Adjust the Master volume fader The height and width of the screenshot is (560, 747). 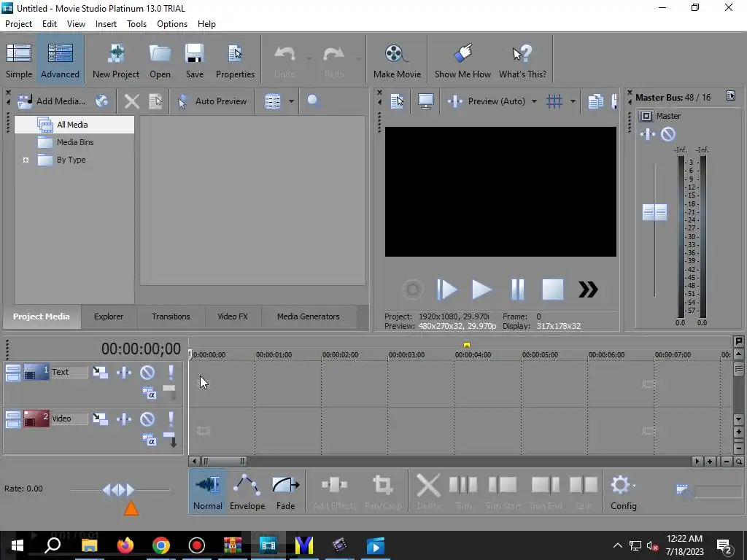(654, 212)
